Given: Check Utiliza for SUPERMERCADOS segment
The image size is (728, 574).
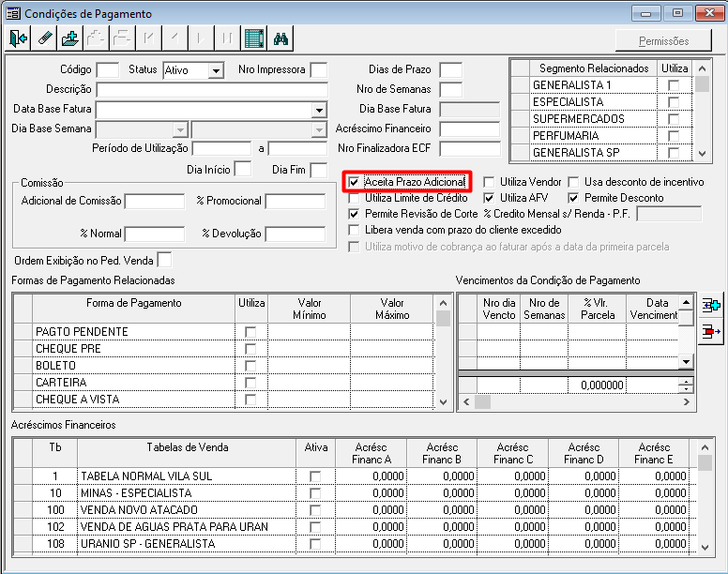Looking at the screenshot, I should [674, 119].
